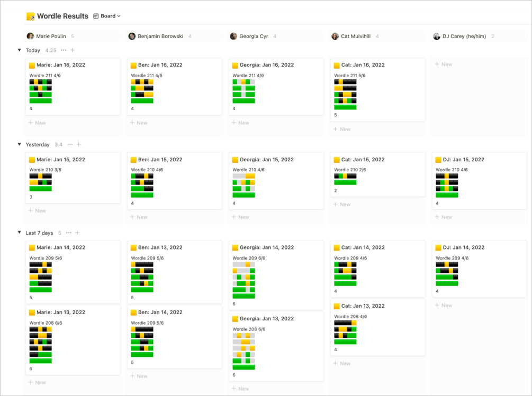Open the Today group options menu
This screenshot has width=532, height=396.
point(64,50)
